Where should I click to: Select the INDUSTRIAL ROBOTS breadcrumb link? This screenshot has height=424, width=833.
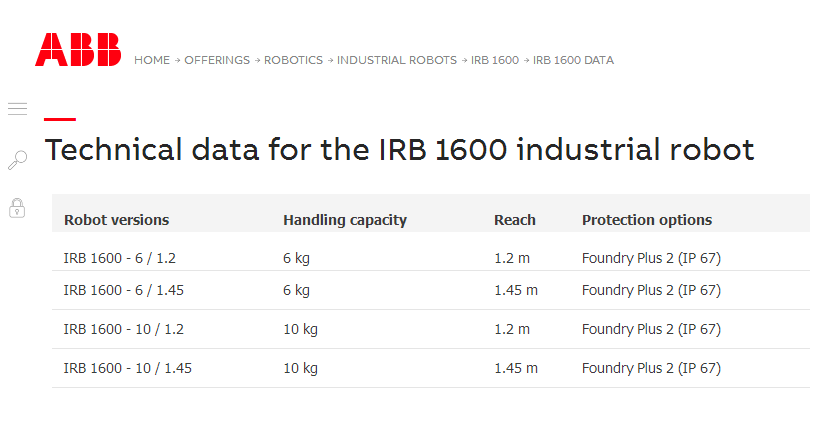[396, 60]
